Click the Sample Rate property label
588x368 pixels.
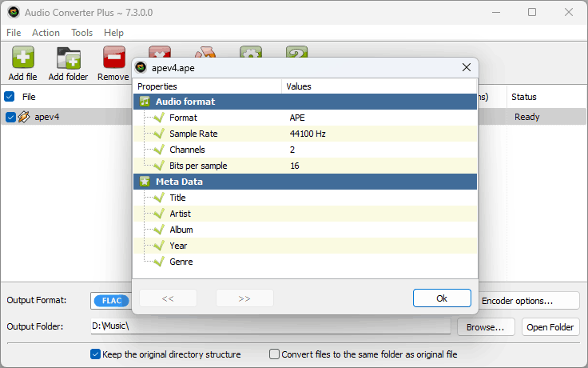click(x=193, y=134)
